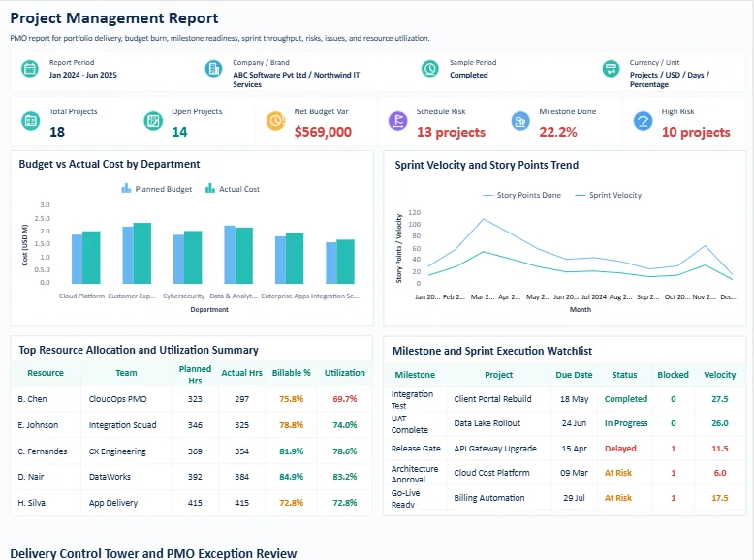Click the Customer Exp planned budget bar
Screen dimensions: 754x560
(x=128, y=255)
